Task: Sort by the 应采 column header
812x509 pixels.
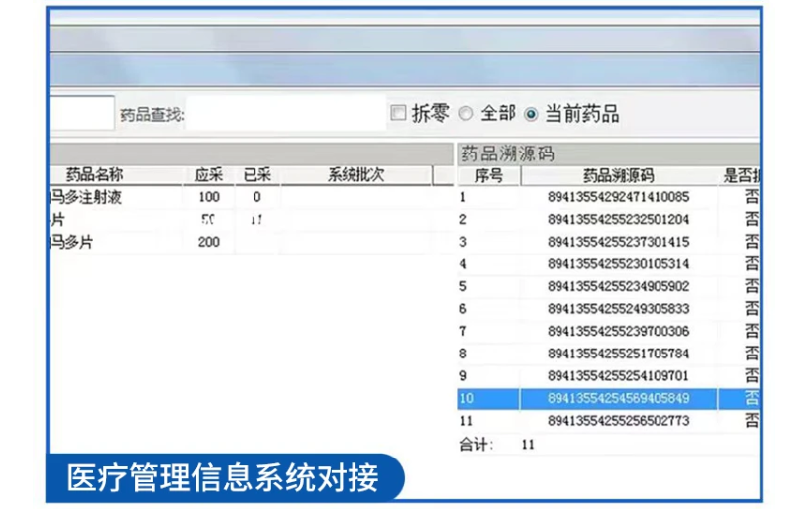Action: point(209,175)
